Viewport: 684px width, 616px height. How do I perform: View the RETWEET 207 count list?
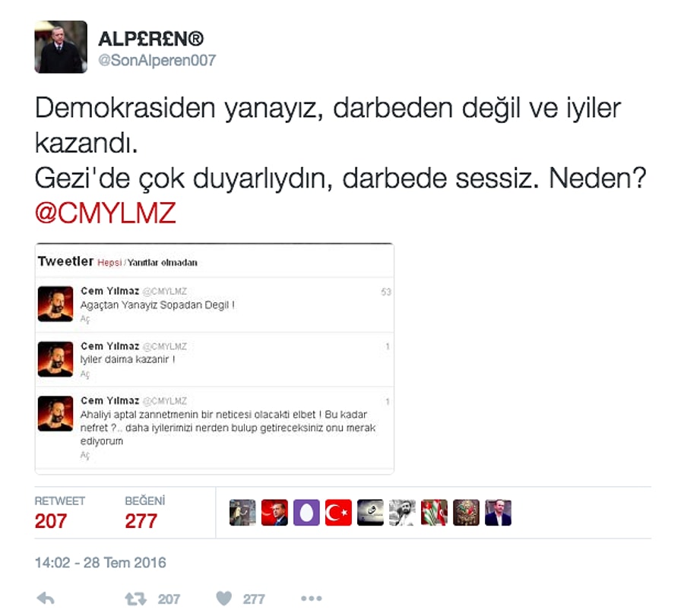pyautogui.click(x=60, y=513)
